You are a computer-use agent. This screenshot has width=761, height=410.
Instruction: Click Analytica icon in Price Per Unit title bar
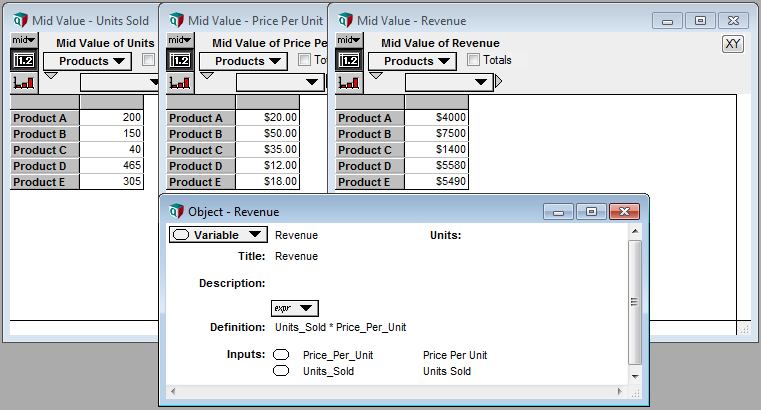tap(177, 20)
